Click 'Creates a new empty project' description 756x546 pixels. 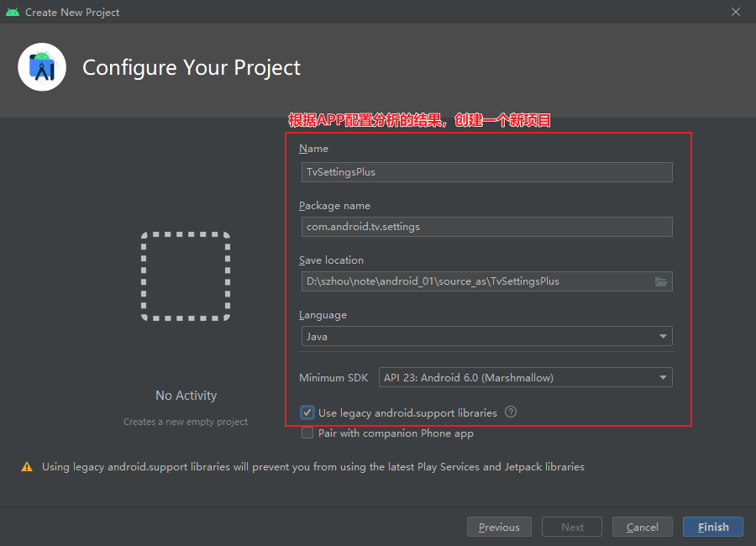coord(186,422)
